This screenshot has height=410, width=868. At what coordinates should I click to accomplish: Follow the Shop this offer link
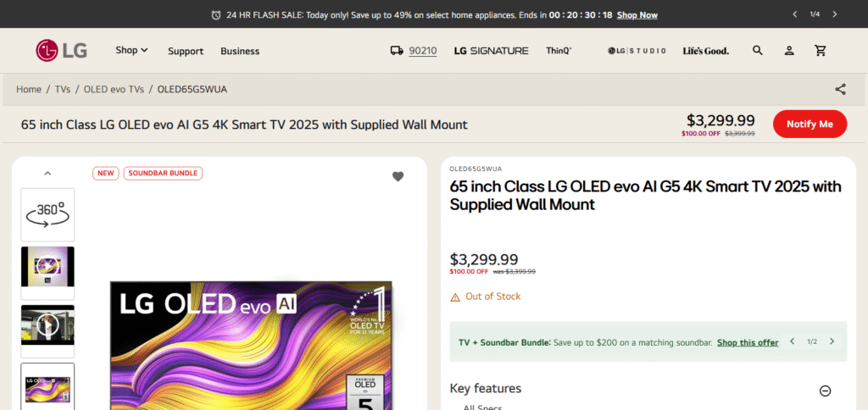coord(748,342)
